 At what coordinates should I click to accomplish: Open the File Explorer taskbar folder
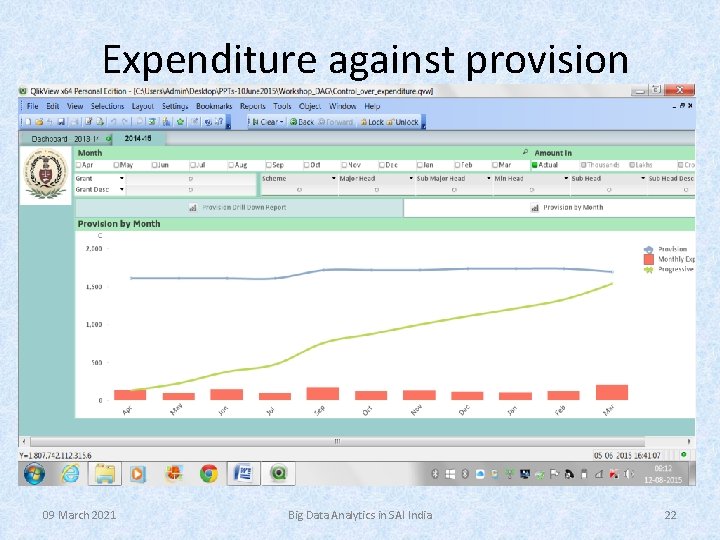[x=105, y=474]
